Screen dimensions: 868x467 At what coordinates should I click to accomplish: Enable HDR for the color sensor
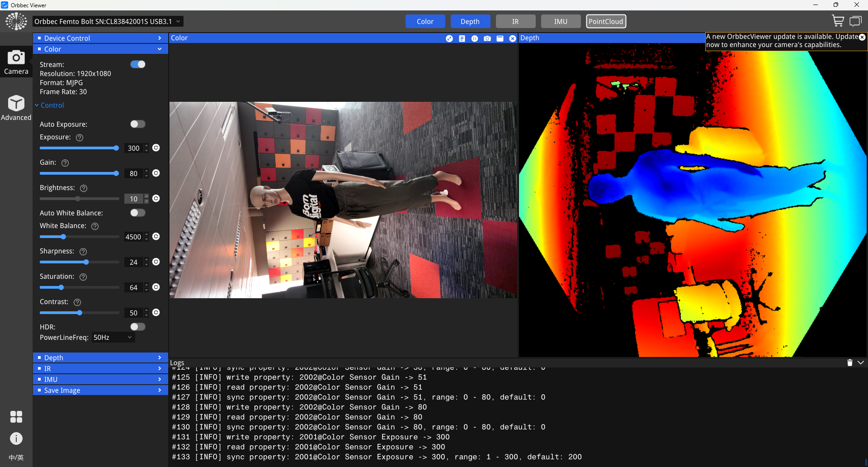137,327
